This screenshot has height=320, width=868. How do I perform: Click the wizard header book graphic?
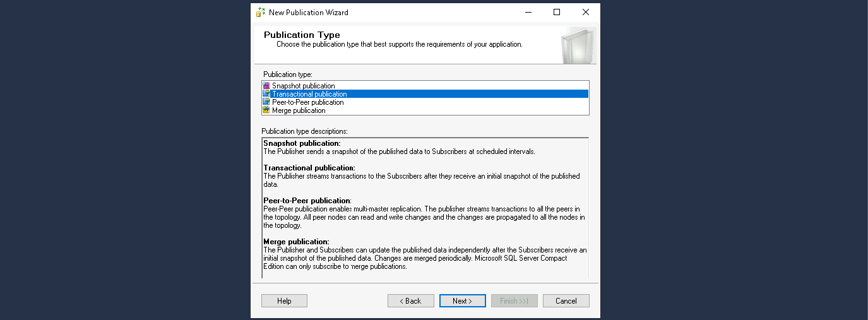[577, 45]
